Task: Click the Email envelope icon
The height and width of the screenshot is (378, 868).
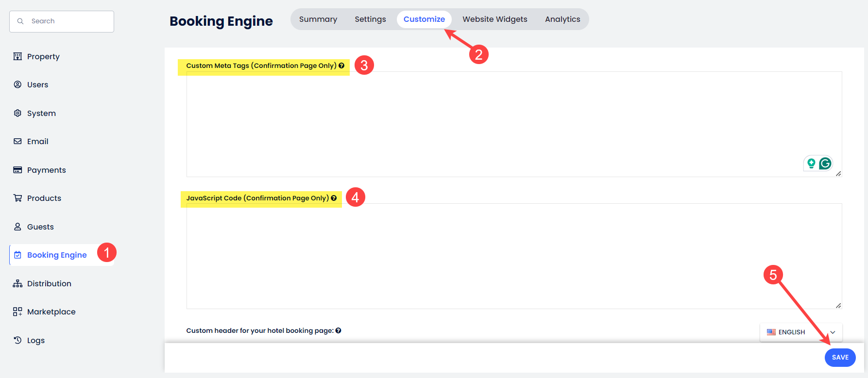Action: pos(17,141)
